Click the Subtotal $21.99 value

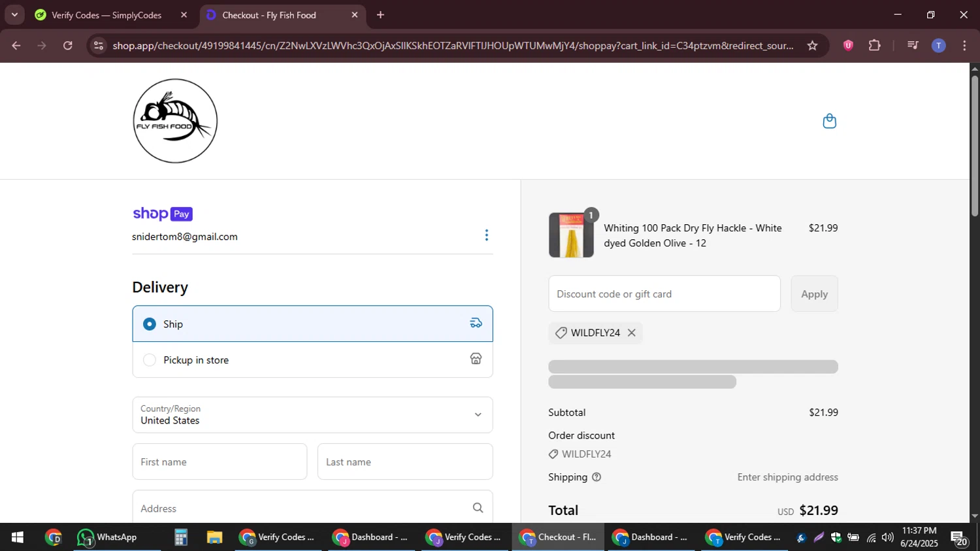[x=823, y=412]
